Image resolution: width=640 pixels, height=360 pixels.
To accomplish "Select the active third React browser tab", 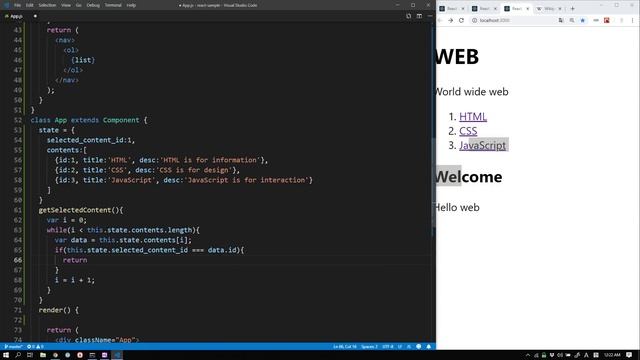I will pyautogui.click(x=516, y=9).
